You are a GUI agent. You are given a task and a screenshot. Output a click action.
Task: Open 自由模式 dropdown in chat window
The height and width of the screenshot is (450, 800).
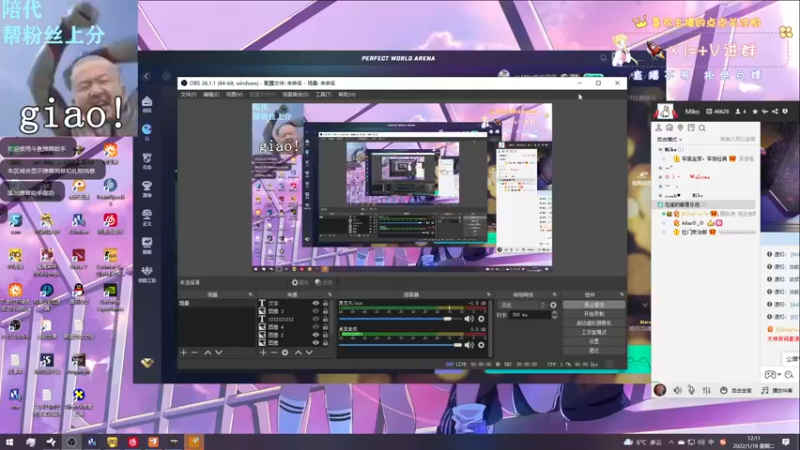pos(669,139)
